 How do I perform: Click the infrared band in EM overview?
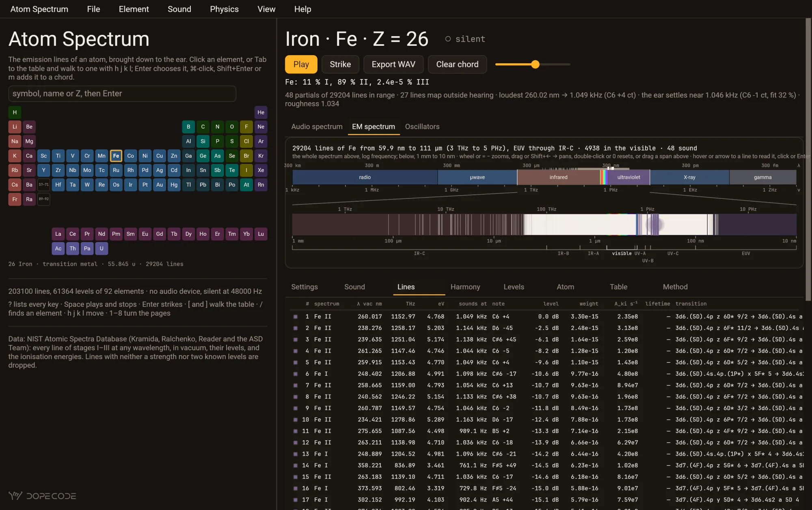pyautogui.click(x=559, y=177)
